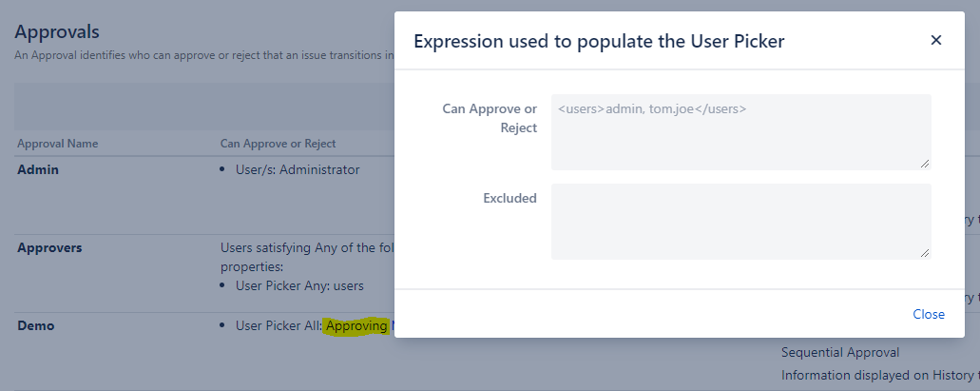Click the Can Approve or Reject column header

[278, 144]
